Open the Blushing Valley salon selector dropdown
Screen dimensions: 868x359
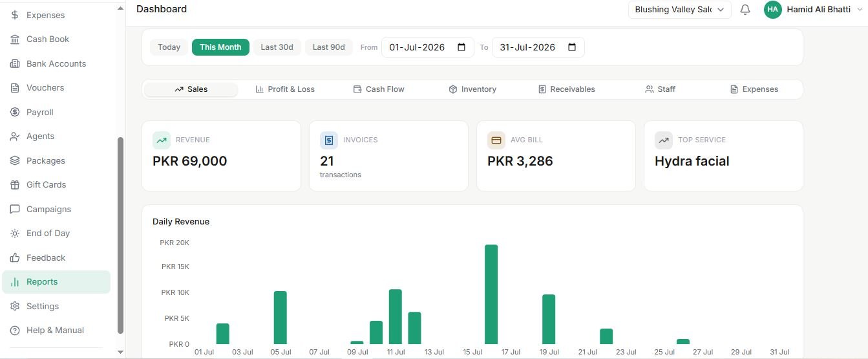680,10
